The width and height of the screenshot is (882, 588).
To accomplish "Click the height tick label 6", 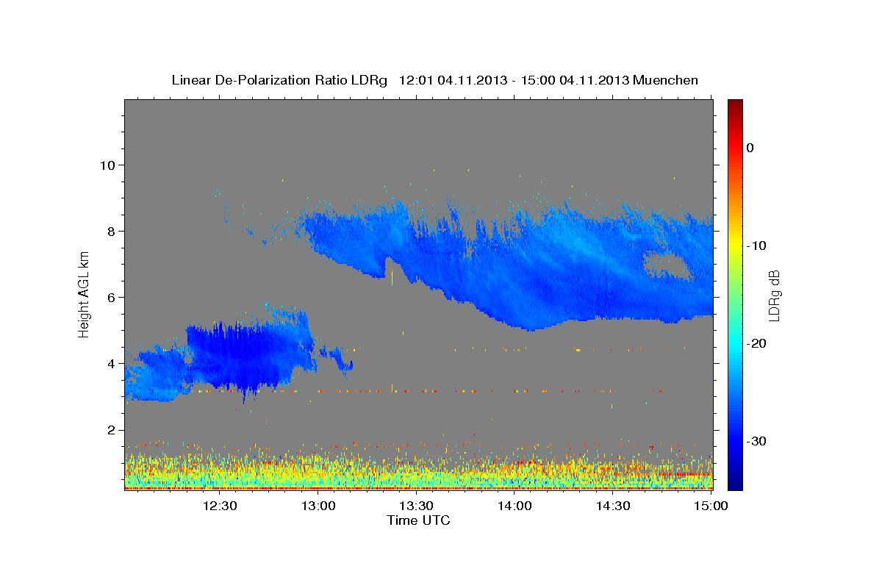I will click(x=110, y=297).
